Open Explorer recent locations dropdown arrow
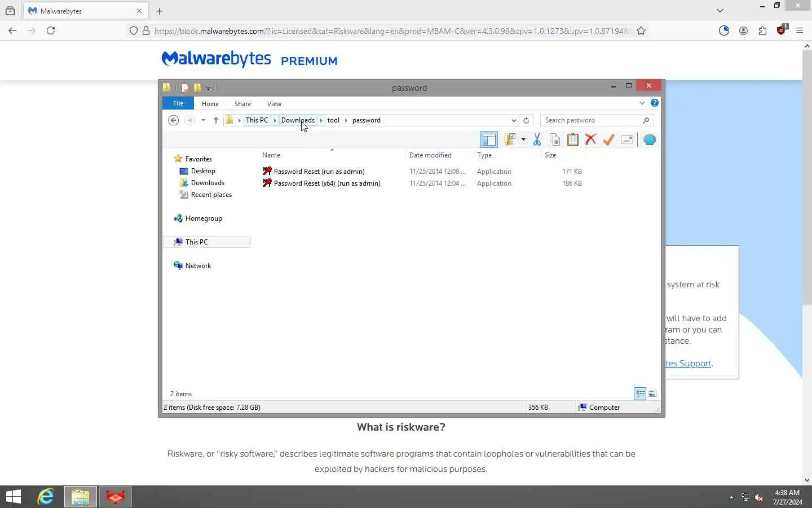Screen dimensions: 812x508 (203, 120)
